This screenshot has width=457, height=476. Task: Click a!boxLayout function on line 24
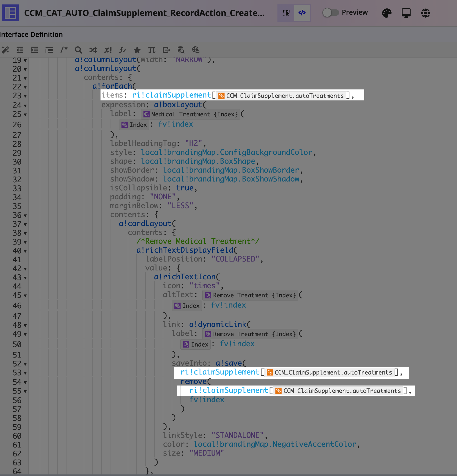(178, 105)
